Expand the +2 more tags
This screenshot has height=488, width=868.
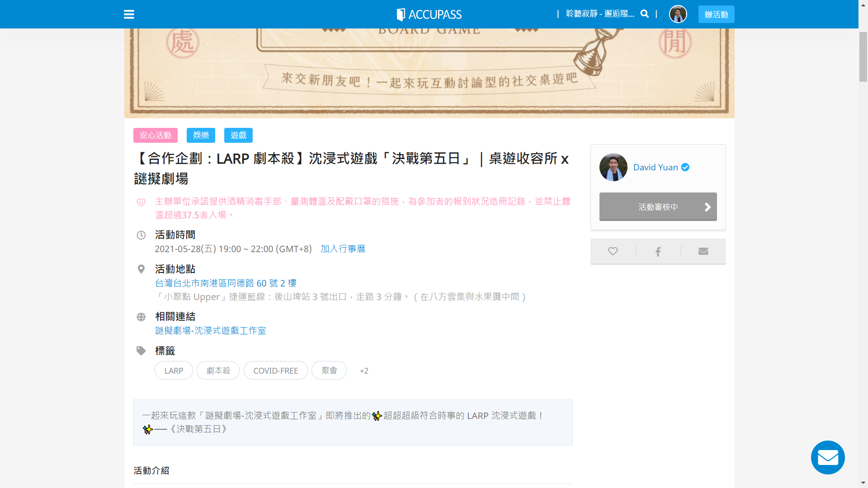(364, 371)
